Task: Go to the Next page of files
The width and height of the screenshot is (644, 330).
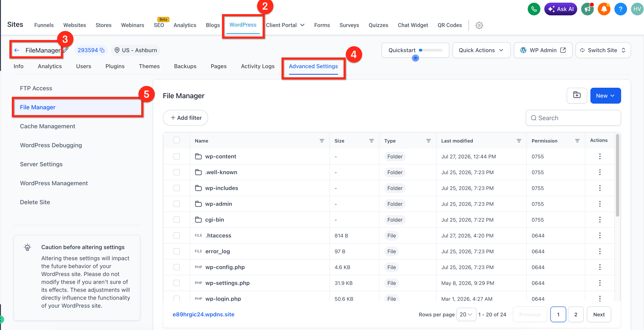Action: pyautogui.click(x=599, y=315)
